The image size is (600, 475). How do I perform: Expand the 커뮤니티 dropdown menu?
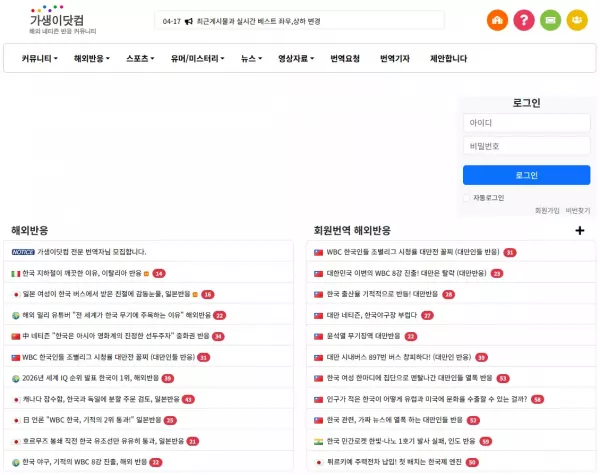coord(39,59)
